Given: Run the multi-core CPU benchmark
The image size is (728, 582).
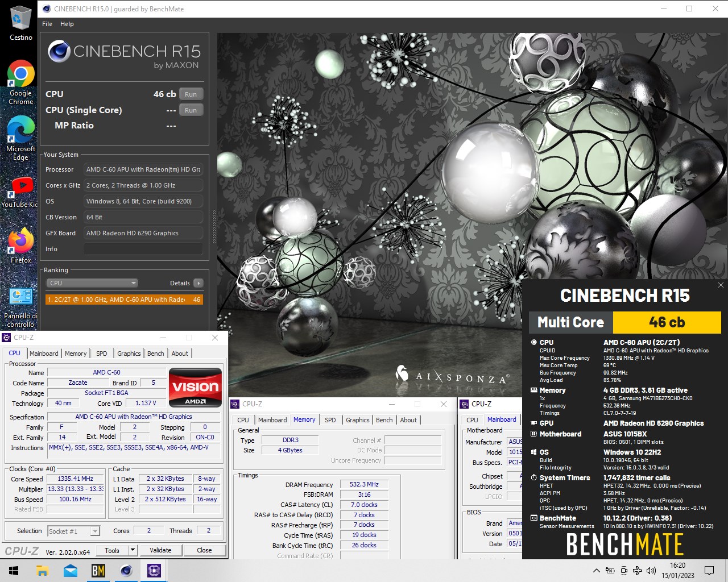Looking at the screenshot, I should click(191, 94).
